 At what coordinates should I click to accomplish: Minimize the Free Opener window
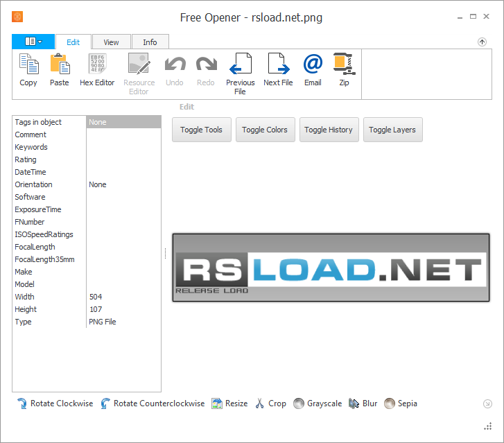coord(460,17)
